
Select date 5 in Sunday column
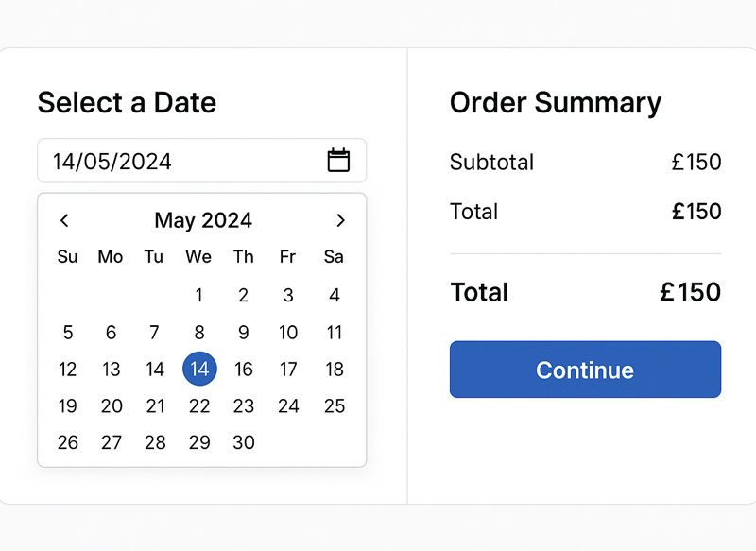(x=68, y=332)
